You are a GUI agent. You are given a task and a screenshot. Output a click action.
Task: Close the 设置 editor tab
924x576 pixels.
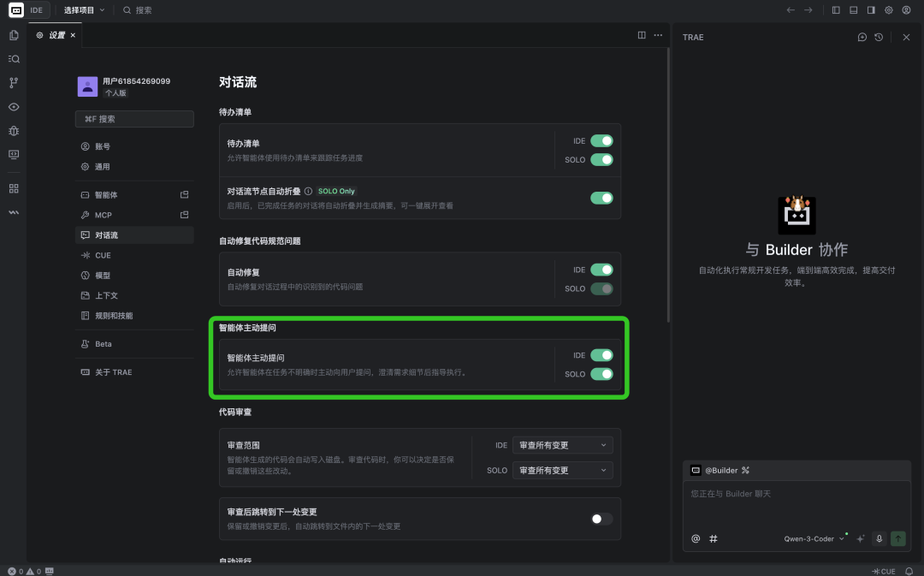point(73,35)
